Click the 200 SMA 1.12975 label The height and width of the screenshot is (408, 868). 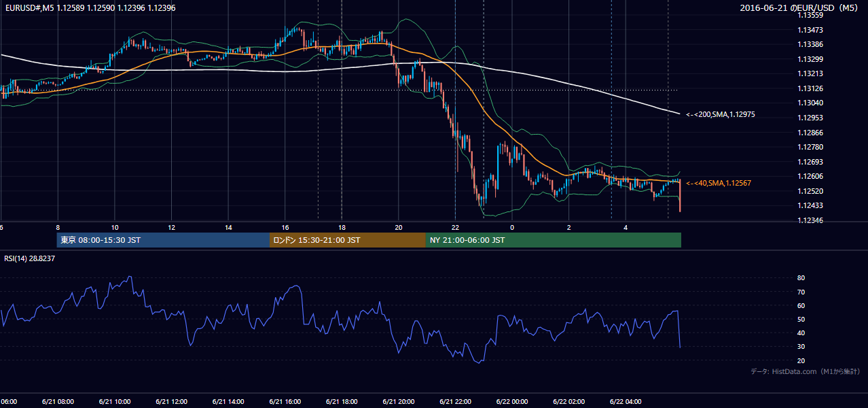click(721, 114)
